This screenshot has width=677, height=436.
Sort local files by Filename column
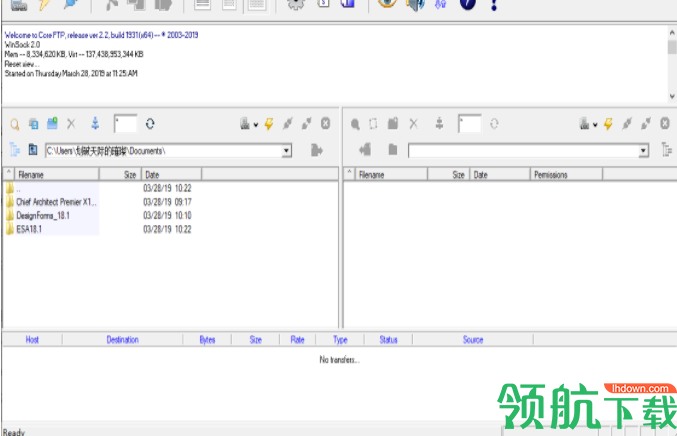(x=57, y=174)
